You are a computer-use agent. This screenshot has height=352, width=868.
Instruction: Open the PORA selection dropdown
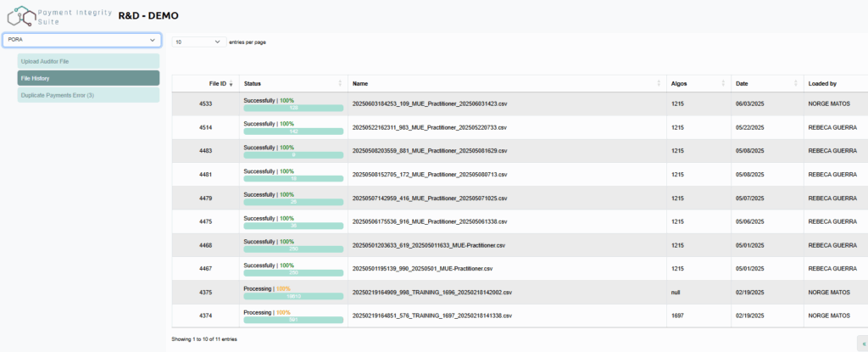[81, 40]
